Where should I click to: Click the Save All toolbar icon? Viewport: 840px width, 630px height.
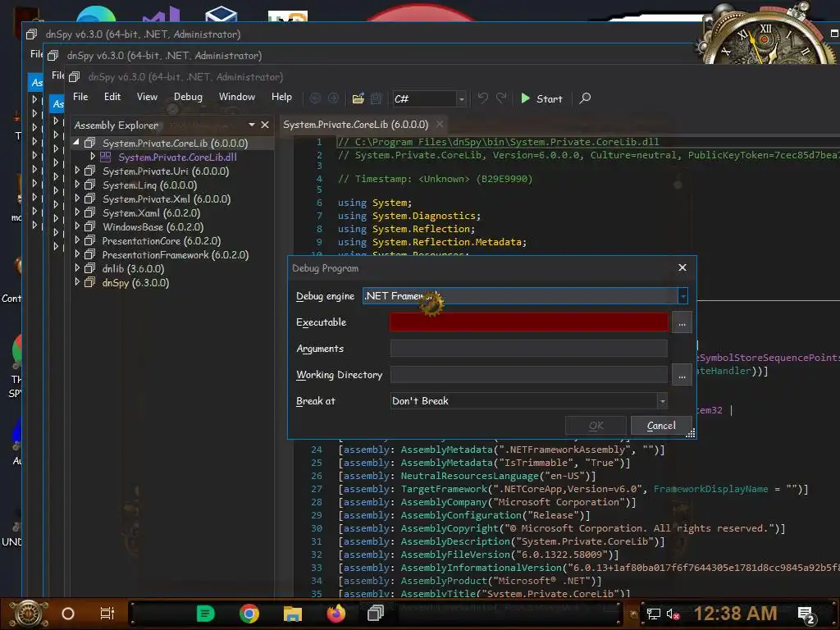[376, 98]
